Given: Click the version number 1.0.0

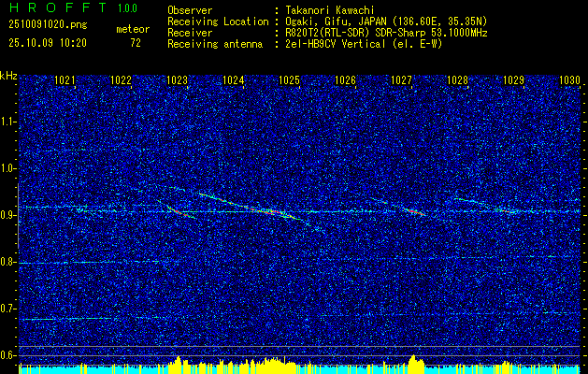Looking at the screenshot, I should (127, 7).
